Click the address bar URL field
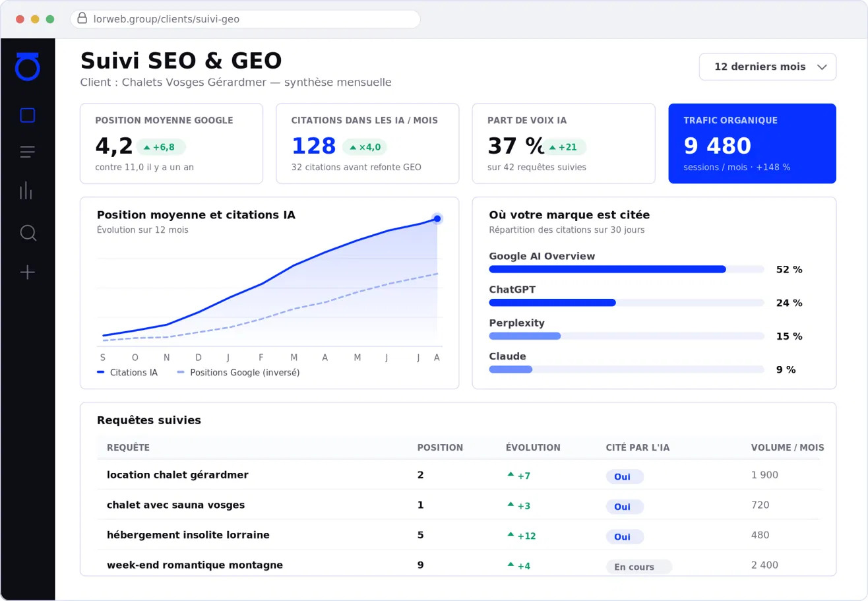The width and height of the screenshot is (868, 601). 245,19
